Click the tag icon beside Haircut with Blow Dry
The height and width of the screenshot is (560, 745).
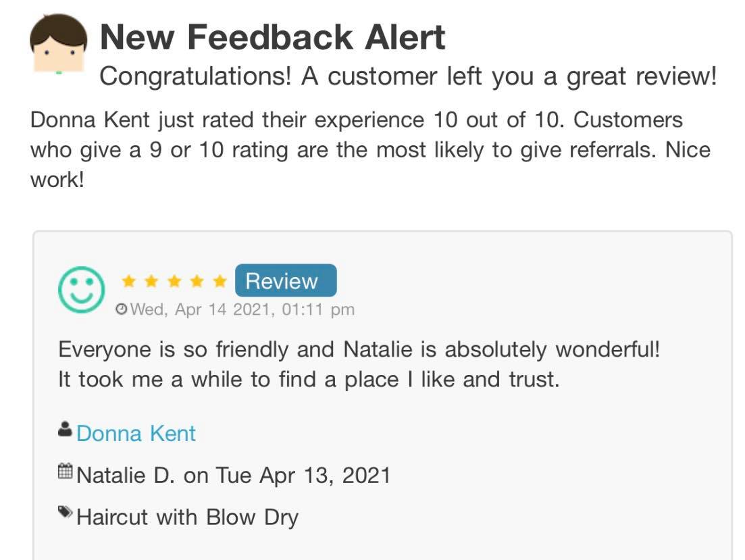[66, 513]
